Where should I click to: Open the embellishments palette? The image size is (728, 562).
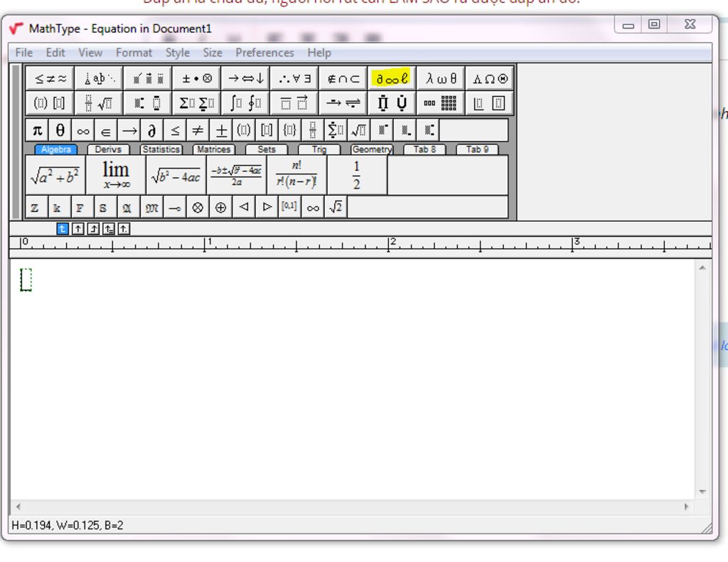click(x=148, y=78)
